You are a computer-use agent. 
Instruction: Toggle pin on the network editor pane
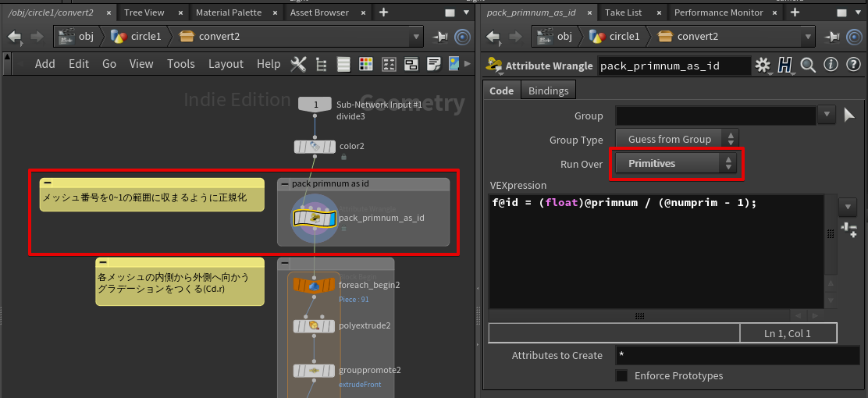click(440, 37)
